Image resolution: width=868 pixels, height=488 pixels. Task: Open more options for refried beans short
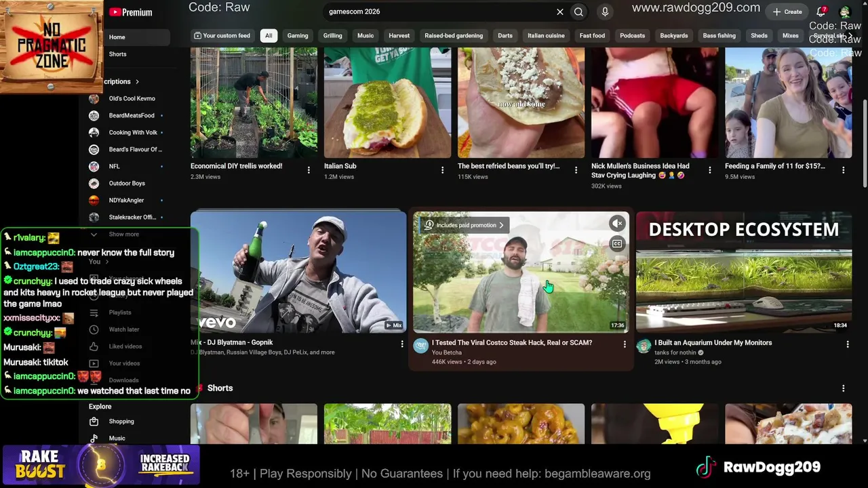576,170
